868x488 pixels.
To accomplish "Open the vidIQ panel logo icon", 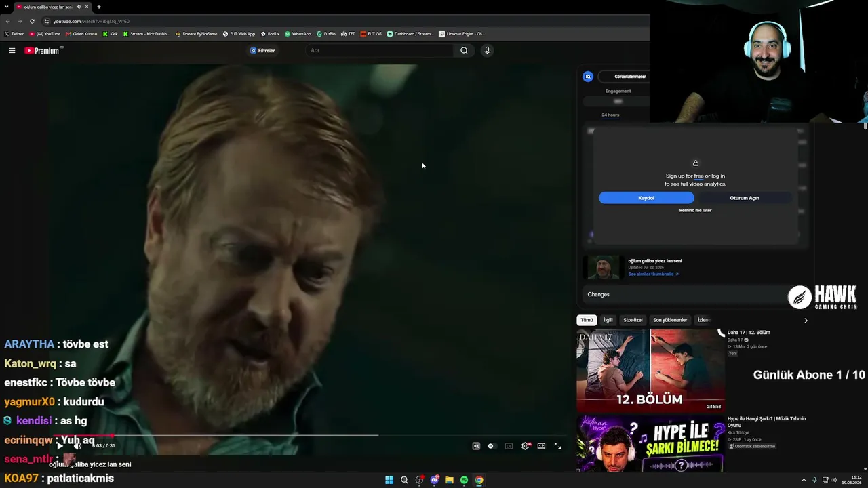I will coord(588,77).
